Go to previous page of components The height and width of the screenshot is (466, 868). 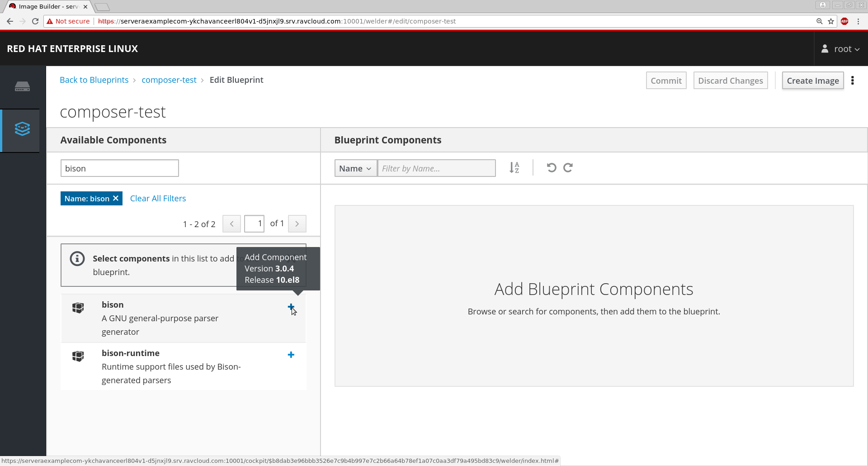point(231,223)
